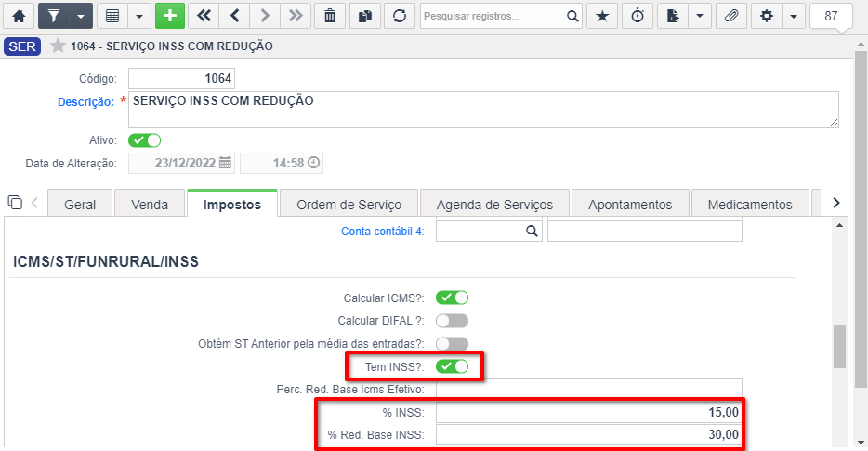This screenshot has height=451, width=868.
Task: Open the Geral tab
Action: click(80, 205)
